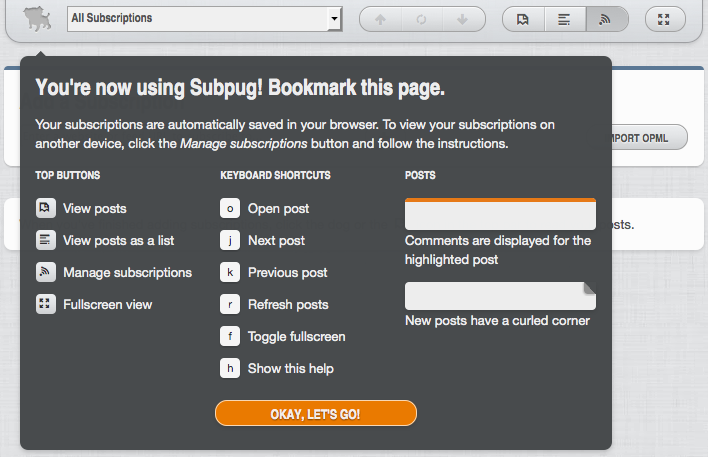Click the View posts as a list help icon
The image size is (708, 457).
46,240
